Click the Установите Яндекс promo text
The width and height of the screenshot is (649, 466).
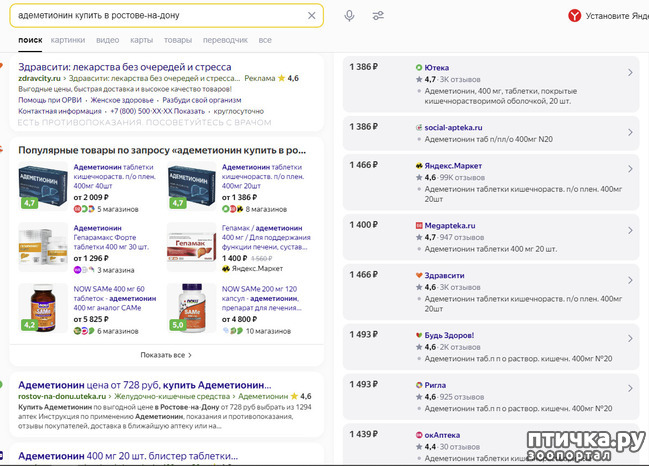[617, 16]
